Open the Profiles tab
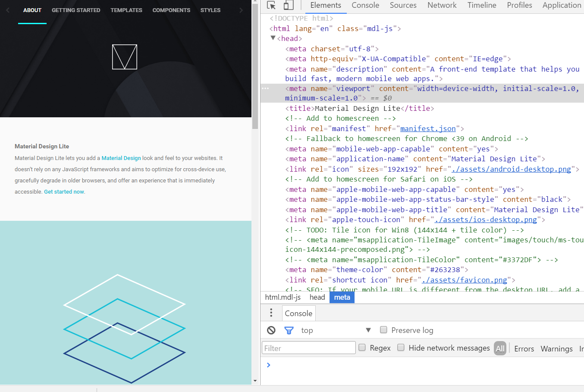584x392 pixels. pos(519,5)
